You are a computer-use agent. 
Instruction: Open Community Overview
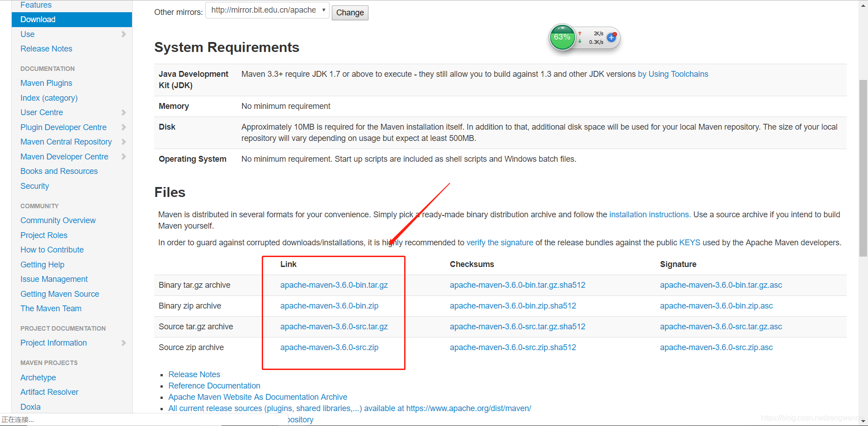tap(58, 220)
